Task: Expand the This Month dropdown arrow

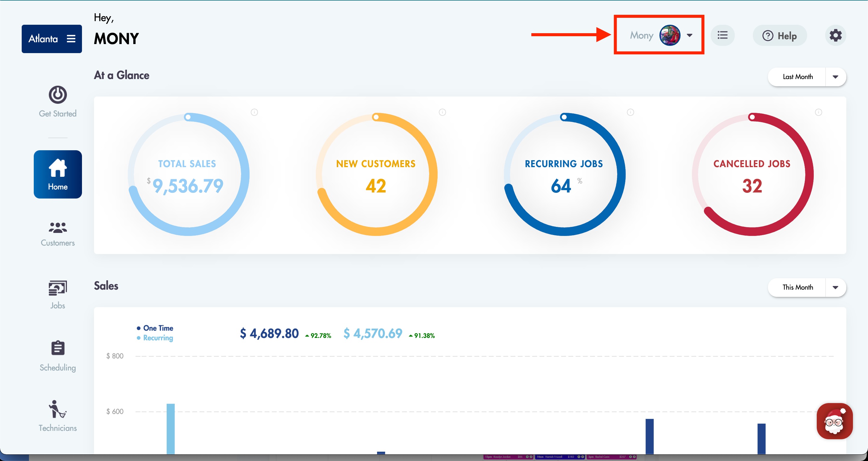Action: coord(835,287)
